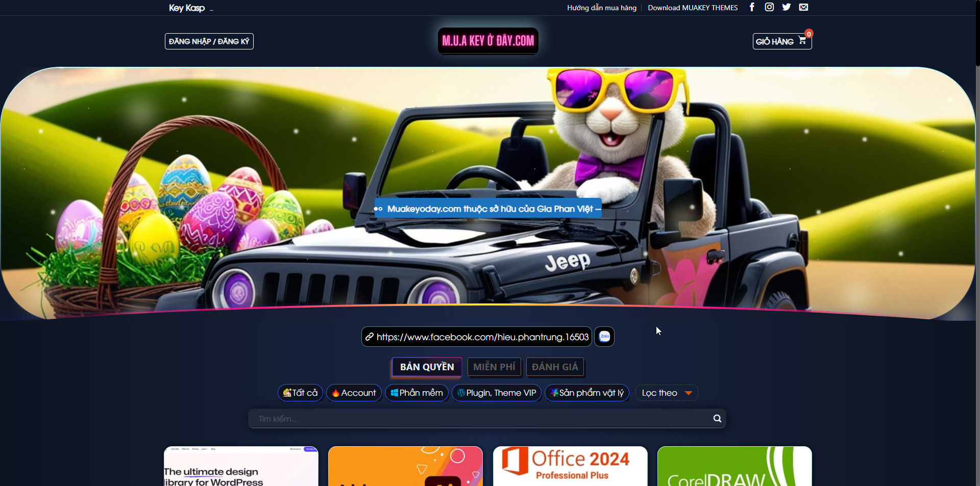Select Sản phẩm vật lý category filter
The width and height of the screenshot is (980, 486).
click(x=587, y=393)
